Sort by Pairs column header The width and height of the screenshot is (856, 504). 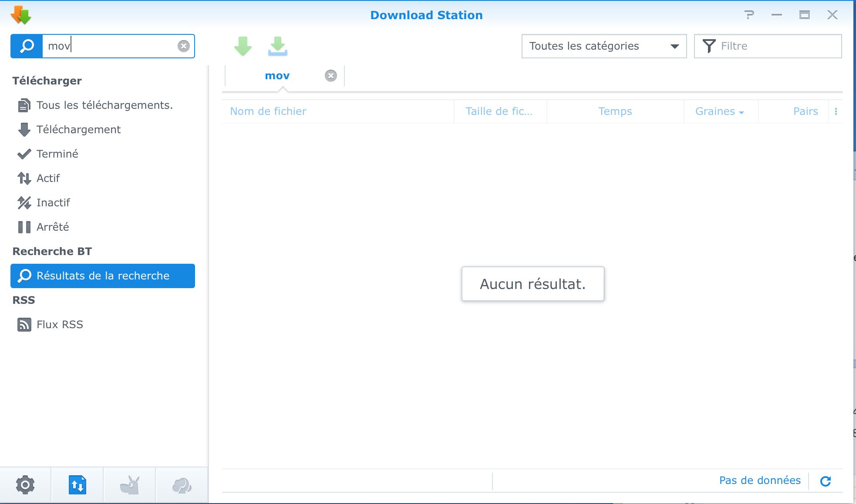(793, 111)
